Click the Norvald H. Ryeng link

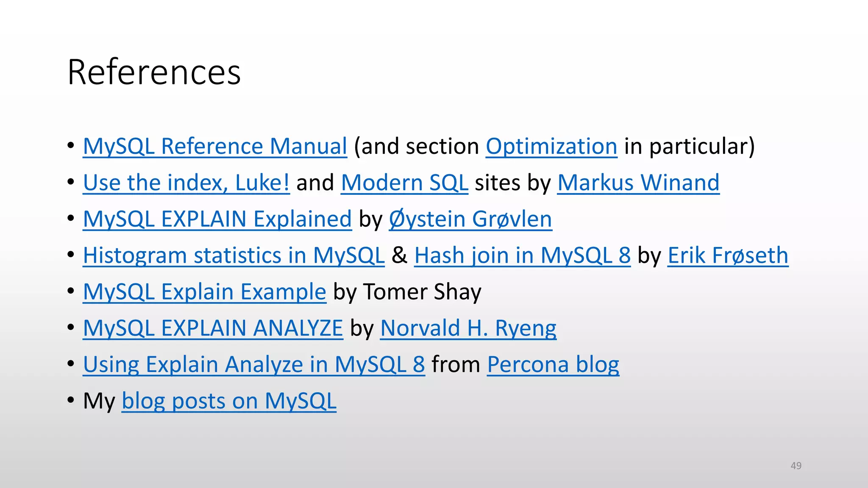[x=468, y=329]
